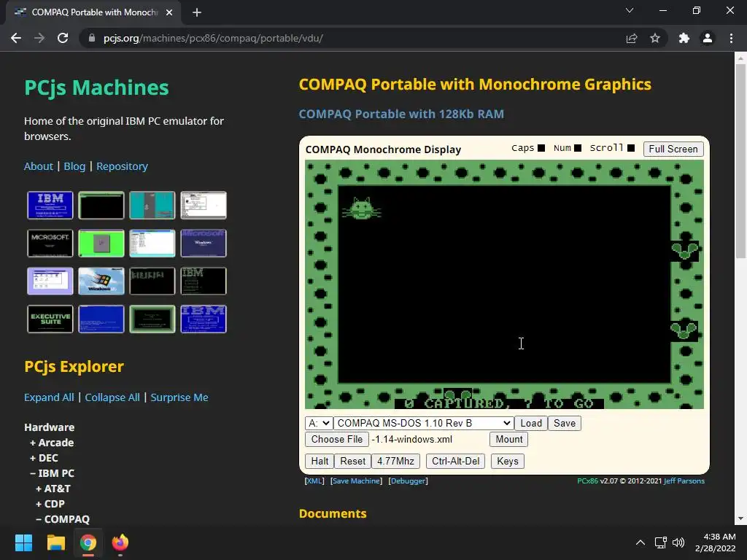Click Collapse All in PCjs Explorer
Screen dimensions: 747x560
[x=112, y=397]
